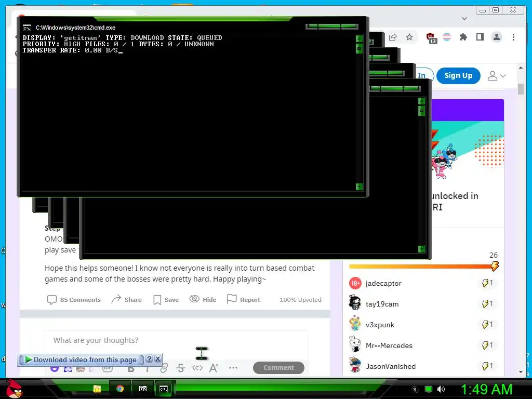Click the lightning bolt slider marker

(x=495, y=266)
